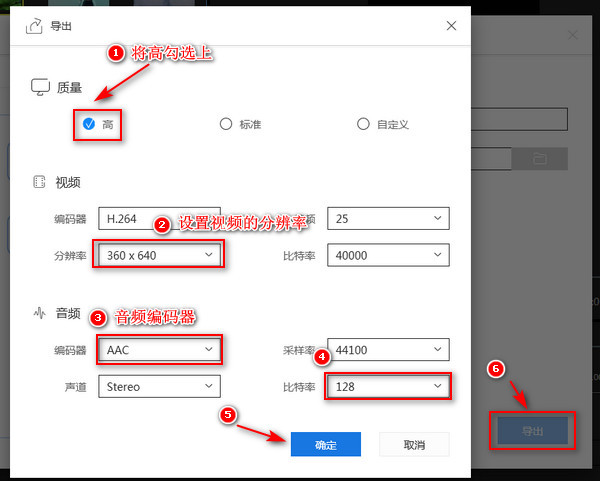Open the 采样率 dropdown showing 44100
This screenshot has width=600, height=481.
point(388,349)
